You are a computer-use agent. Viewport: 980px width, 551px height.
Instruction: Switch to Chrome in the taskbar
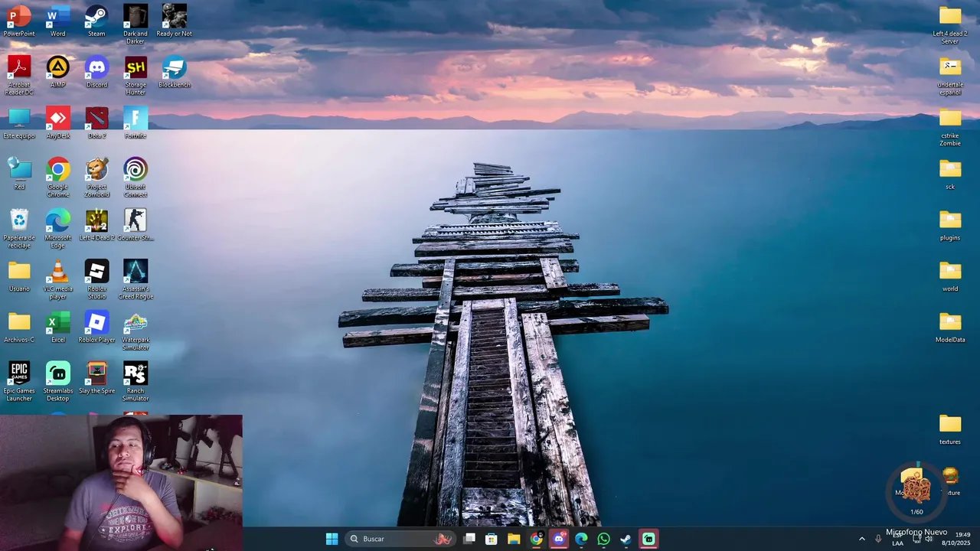pos(537,539)
